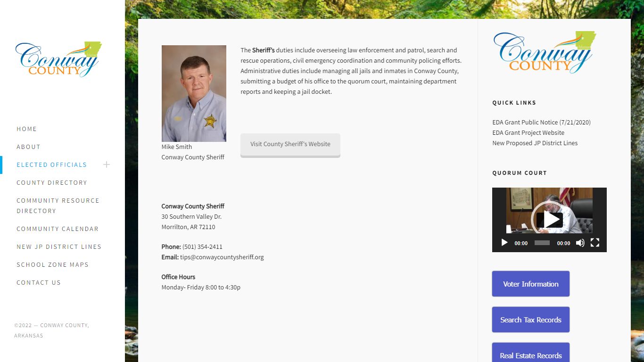Image resolution: width=644 pixels, height=362 pixels.
Task: Click the Conway County logo in the right panel
Action: tap(545, 52)
